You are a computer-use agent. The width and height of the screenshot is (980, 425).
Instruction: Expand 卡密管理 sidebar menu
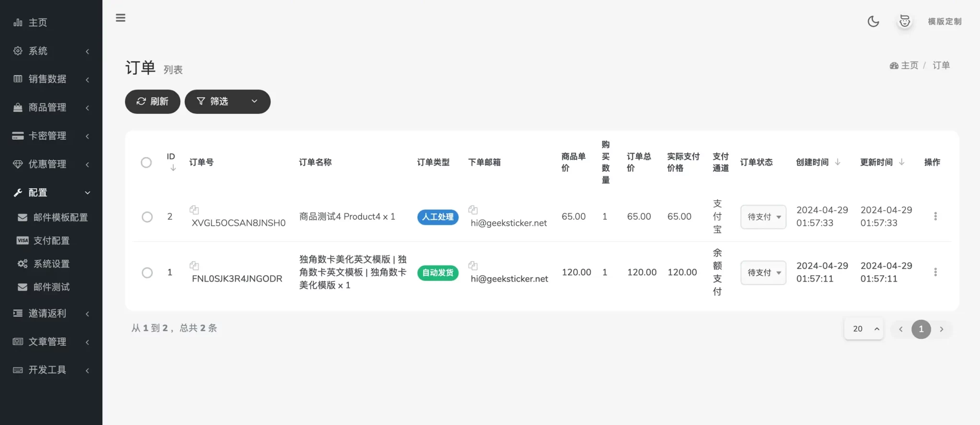(x=51, y=135)
